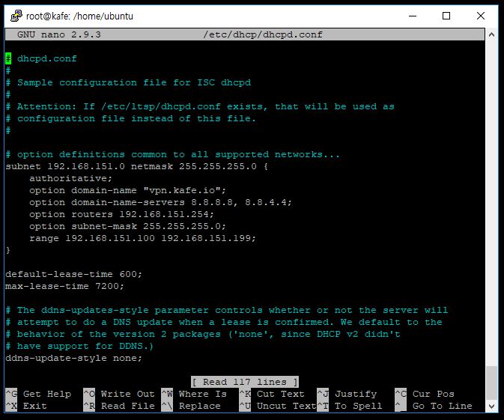
Task: Click 'option domain-name-servers 8.8.8.8, 8.8.4.4' line
Action: tap(160, 202)
